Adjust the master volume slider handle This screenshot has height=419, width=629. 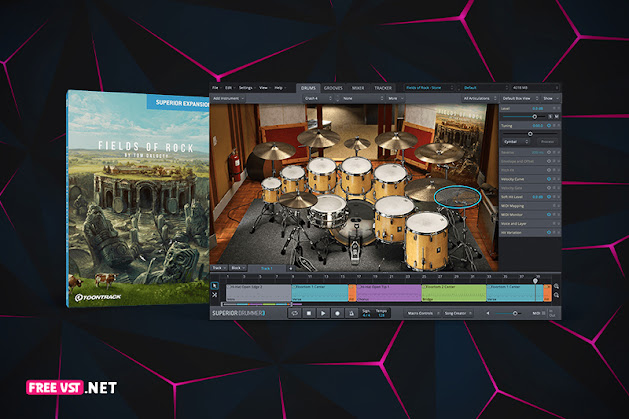coord(515,313)
